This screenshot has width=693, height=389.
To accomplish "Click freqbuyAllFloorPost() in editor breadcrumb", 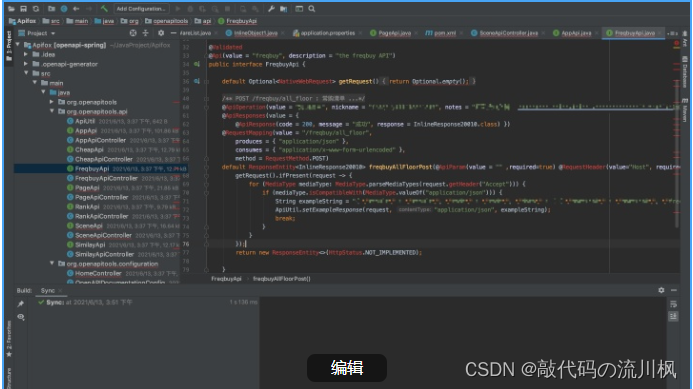I will pyautogui.click(x=282, y=279).
